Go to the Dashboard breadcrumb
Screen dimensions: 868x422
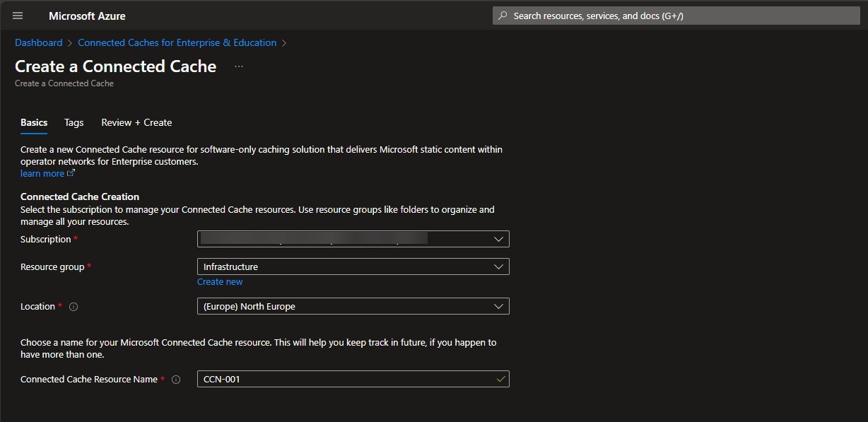click(39, 42)
